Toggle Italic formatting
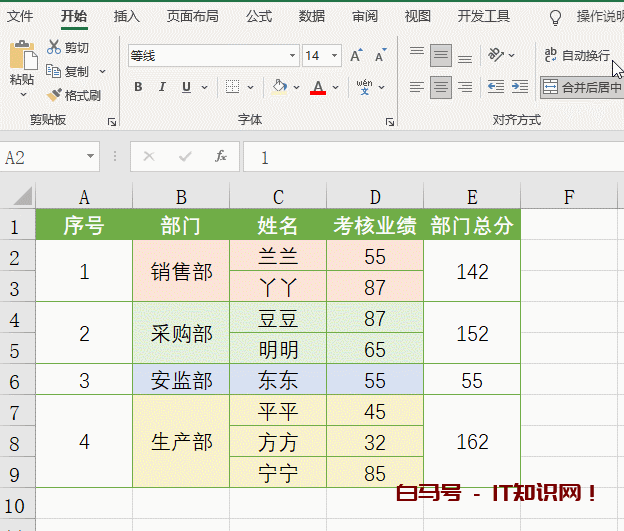Screen dimensions: 624x531 [162, 87]
